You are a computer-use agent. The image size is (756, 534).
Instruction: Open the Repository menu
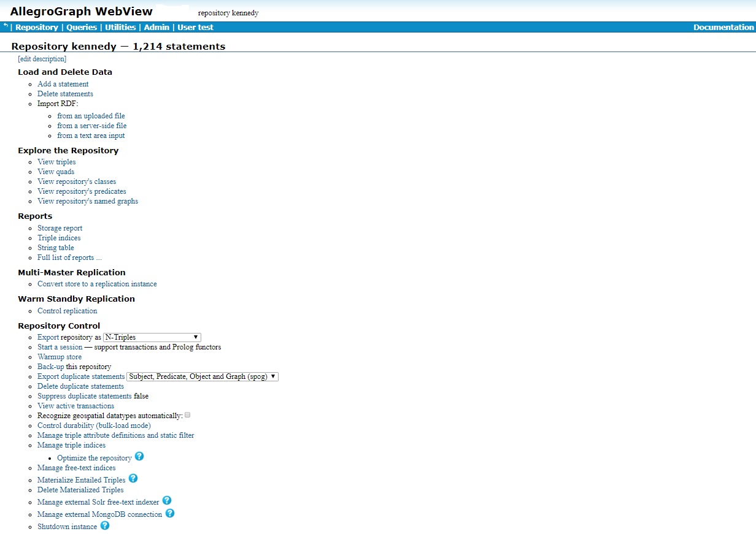(36, 27)
